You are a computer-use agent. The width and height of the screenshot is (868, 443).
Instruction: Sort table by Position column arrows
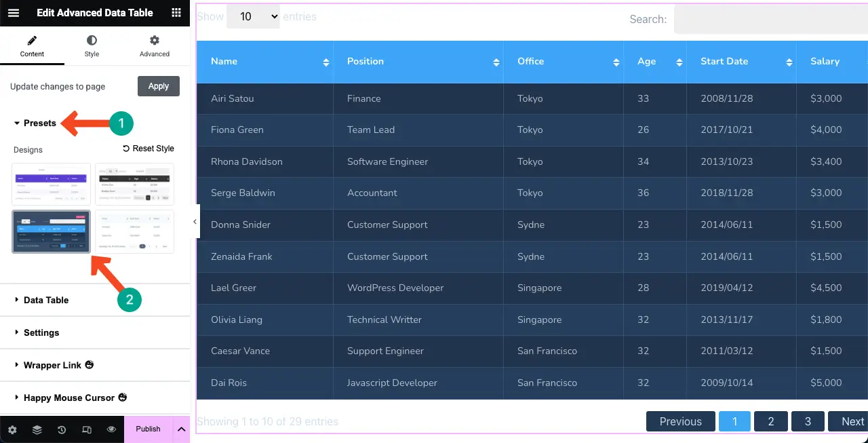coord(496,62)
